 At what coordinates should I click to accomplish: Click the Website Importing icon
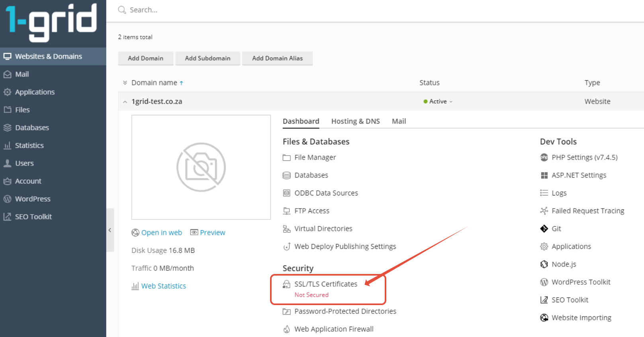[544, 318]
